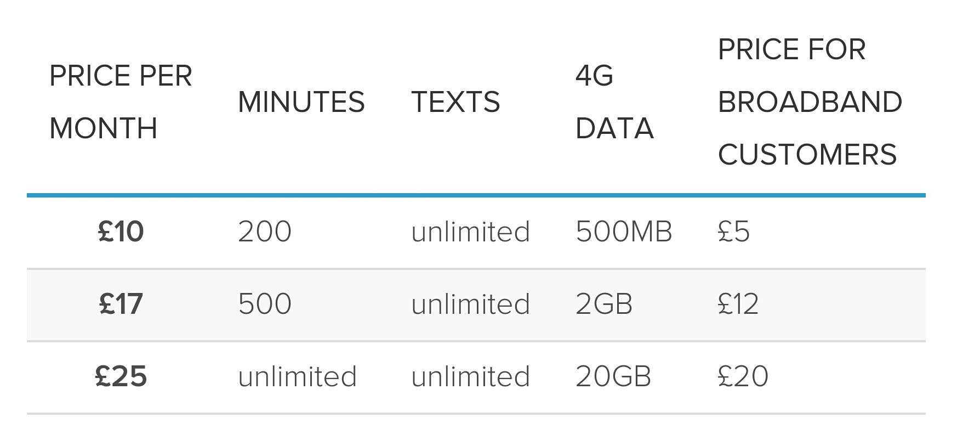Select the 500 minutes cell
Viewport: 980px width, 440px height.
tap(265, 304)
